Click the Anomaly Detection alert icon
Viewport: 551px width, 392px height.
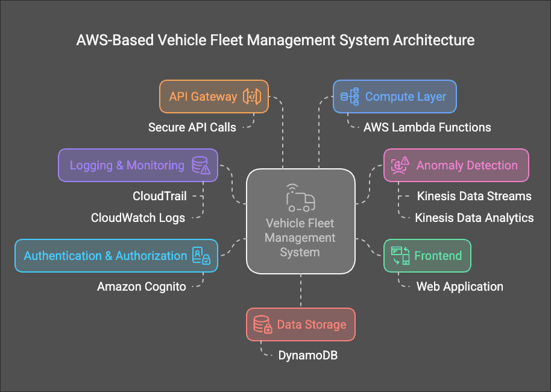(x=400, y=165)
